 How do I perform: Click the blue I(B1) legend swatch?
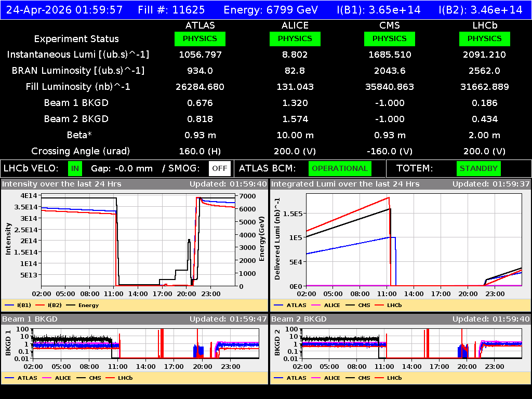[9, 305]
